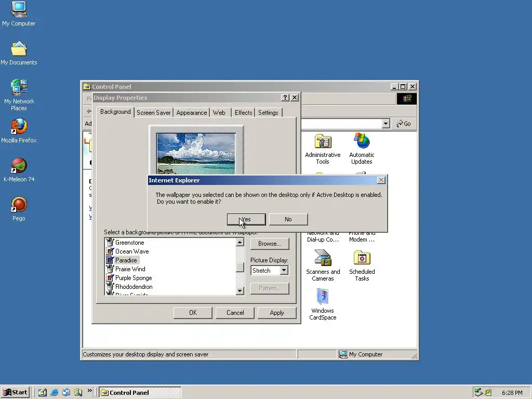Click the Rhododendron file icon
This screenshot has height=399, width=532.
110,286
